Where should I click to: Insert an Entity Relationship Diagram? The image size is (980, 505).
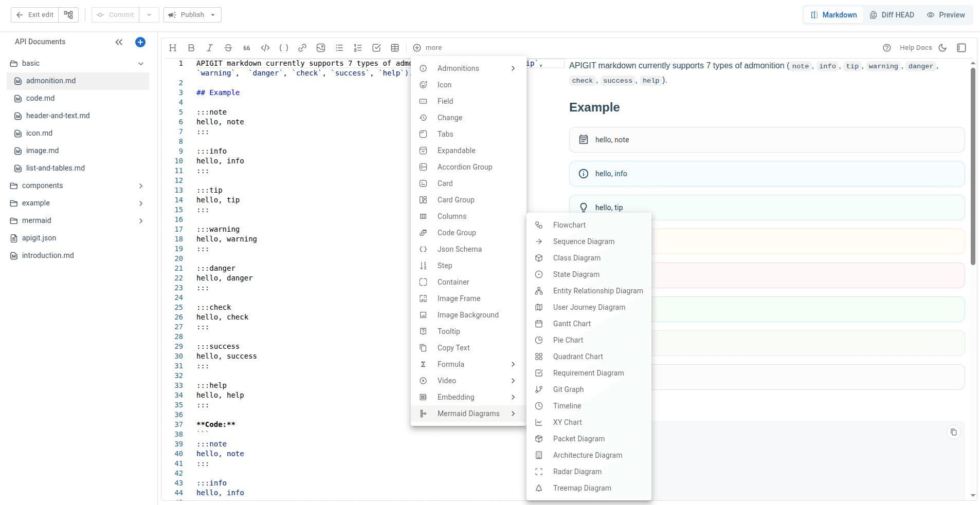pos(589,291)
